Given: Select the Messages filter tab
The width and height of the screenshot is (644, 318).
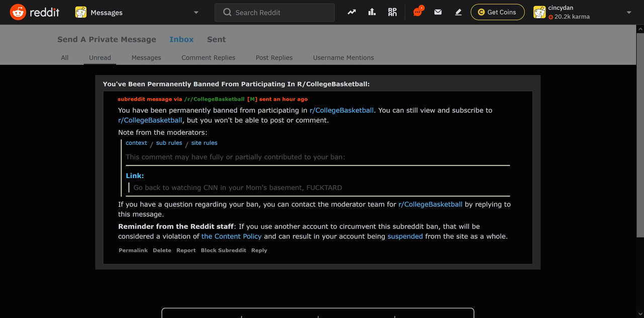Looking at the screenshot, I should [146, 57].
